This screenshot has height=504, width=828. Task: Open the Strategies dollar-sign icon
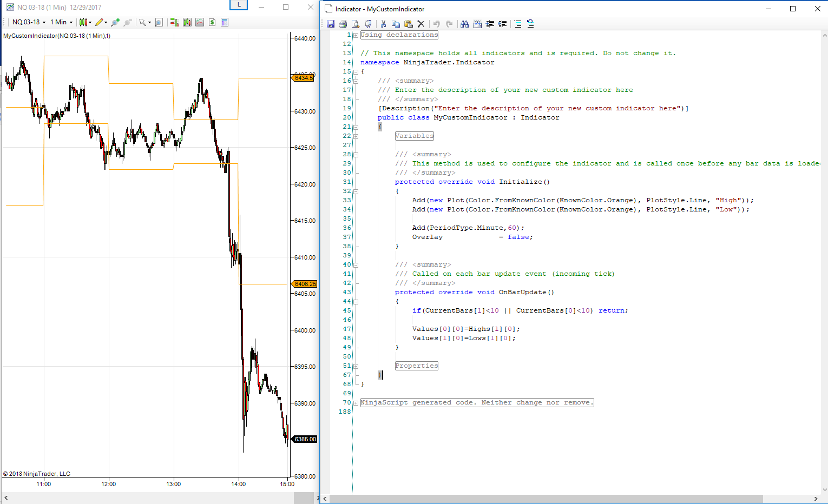click(x=212, y=22)
